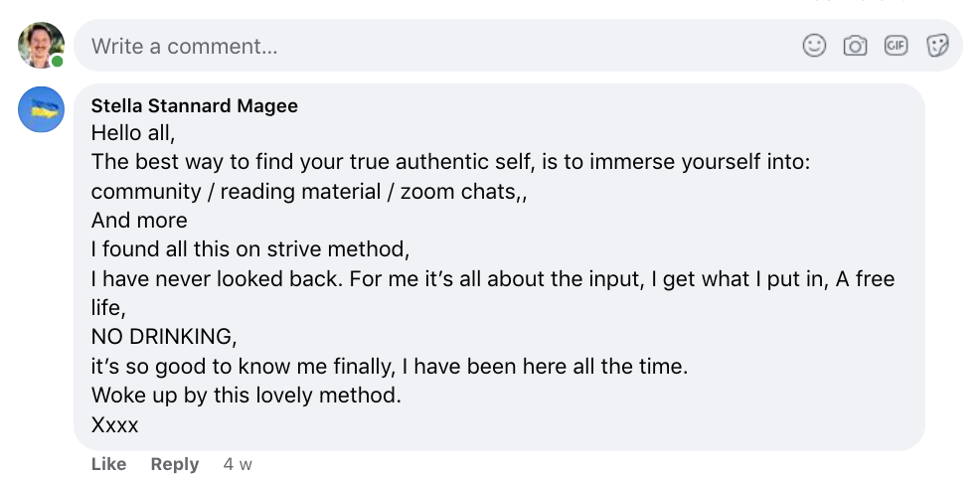Attach a photo using the camera icon
The image size is (980, 480).
pyautogui.click(x=855, y=46)
